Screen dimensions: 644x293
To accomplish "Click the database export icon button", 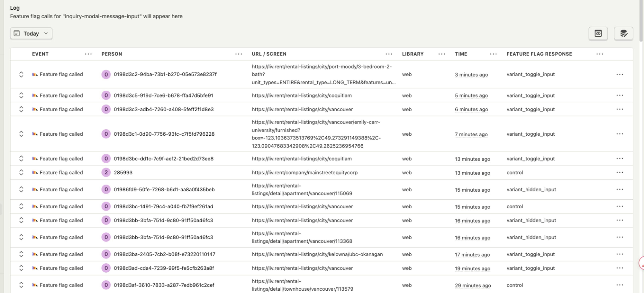I will 623,34.
